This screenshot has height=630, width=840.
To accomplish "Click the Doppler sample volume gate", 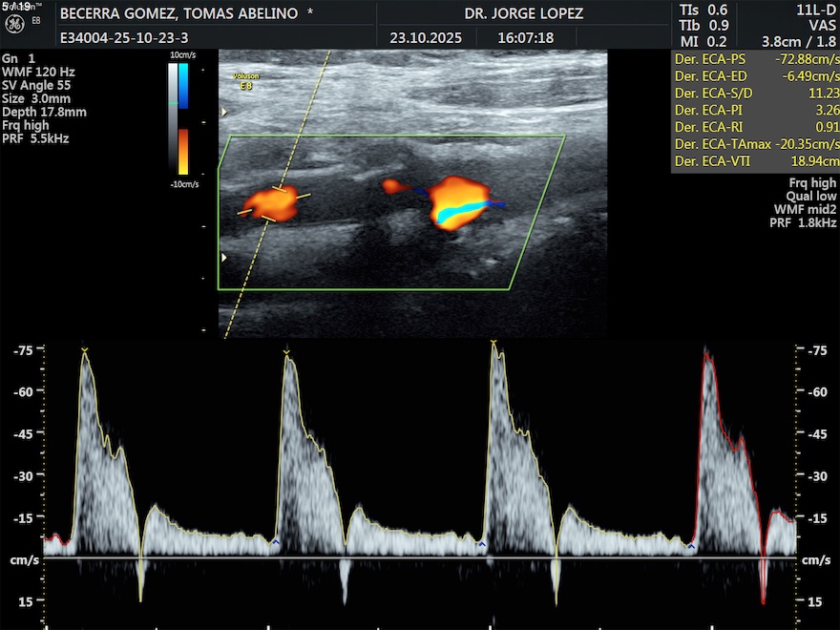I will click(x=279, y=203).
